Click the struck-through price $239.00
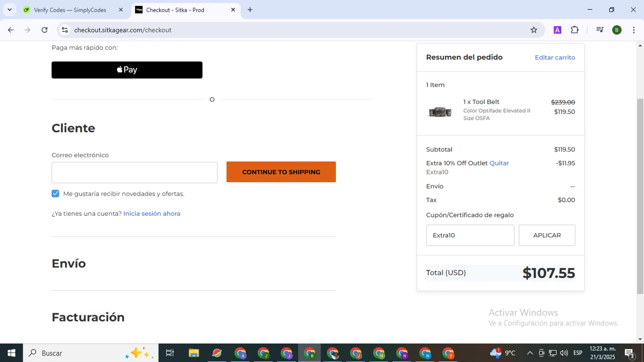Screen dimensions: 644x362 coord(563,102)
